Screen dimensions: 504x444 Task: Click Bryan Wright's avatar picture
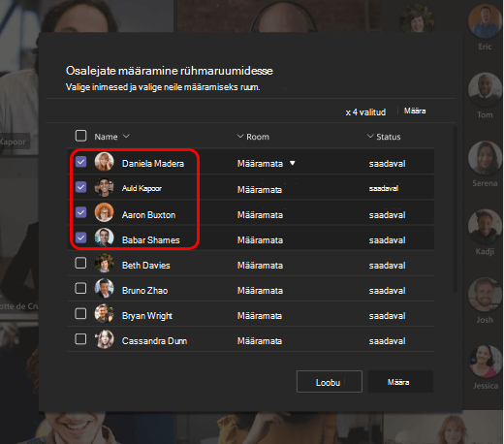pos(104,313)
